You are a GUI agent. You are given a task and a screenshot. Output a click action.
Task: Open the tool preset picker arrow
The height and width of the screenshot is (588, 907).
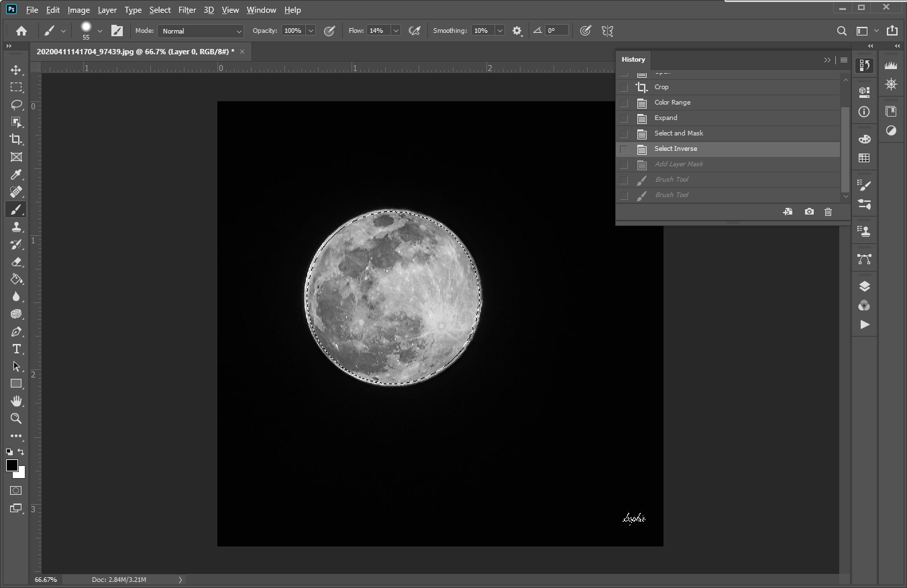[x=64, y=31]
